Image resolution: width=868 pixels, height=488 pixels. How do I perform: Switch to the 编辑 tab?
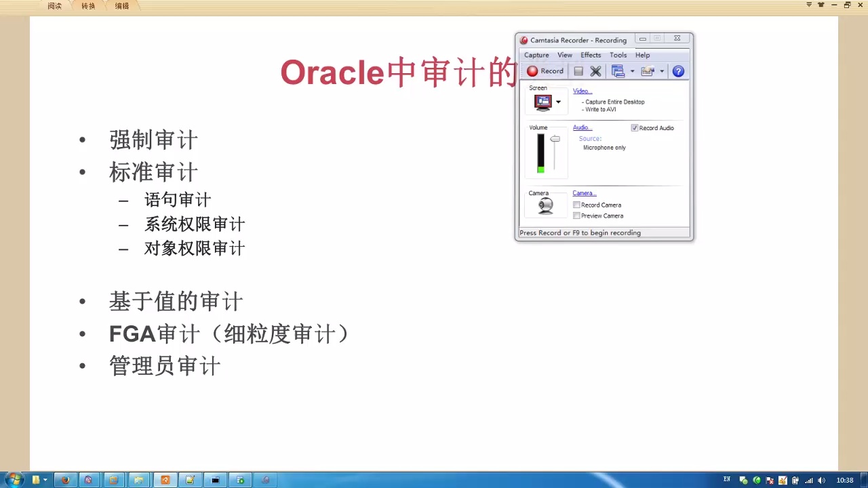(122, 6)
